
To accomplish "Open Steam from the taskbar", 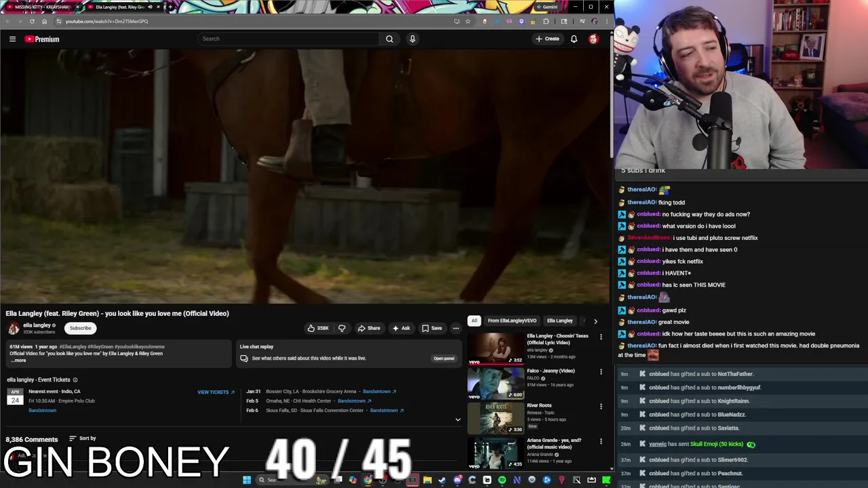I will 442,480.
